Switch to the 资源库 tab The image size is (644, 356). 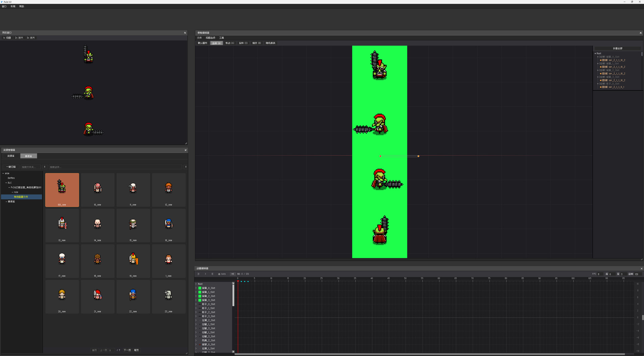coord(11,156)
